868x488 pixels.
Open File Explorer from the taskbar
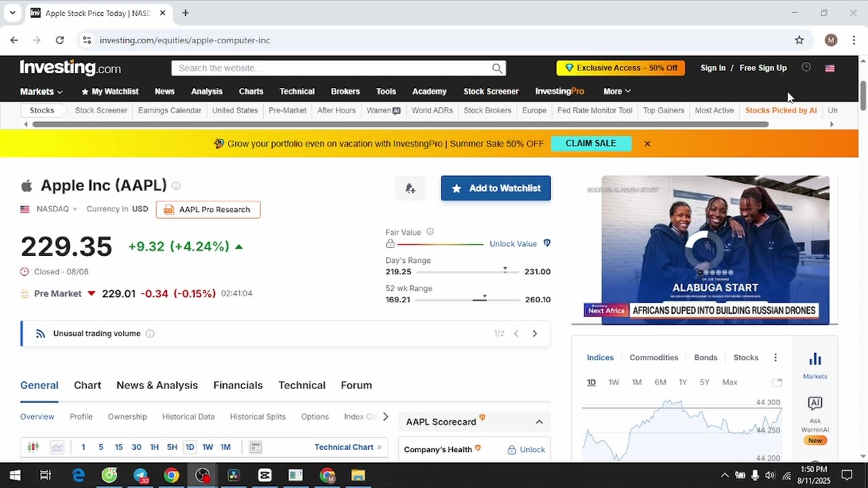point(358,475)
